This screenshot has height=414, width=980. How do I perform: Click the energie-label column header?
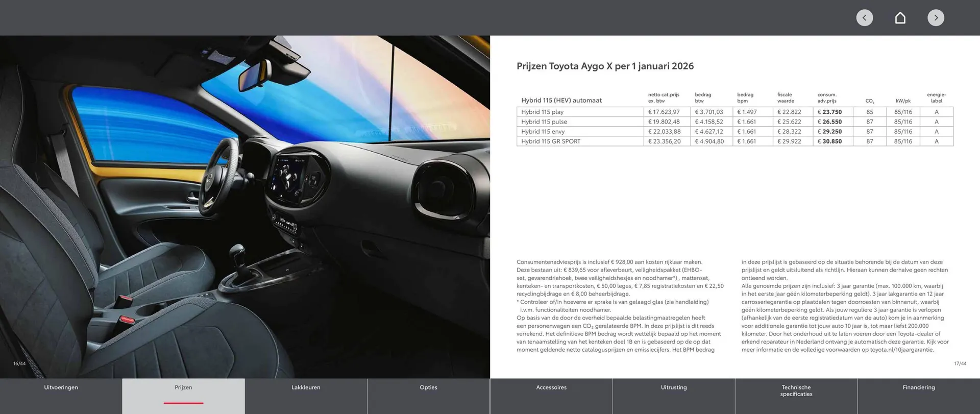(x=937, y=98)
